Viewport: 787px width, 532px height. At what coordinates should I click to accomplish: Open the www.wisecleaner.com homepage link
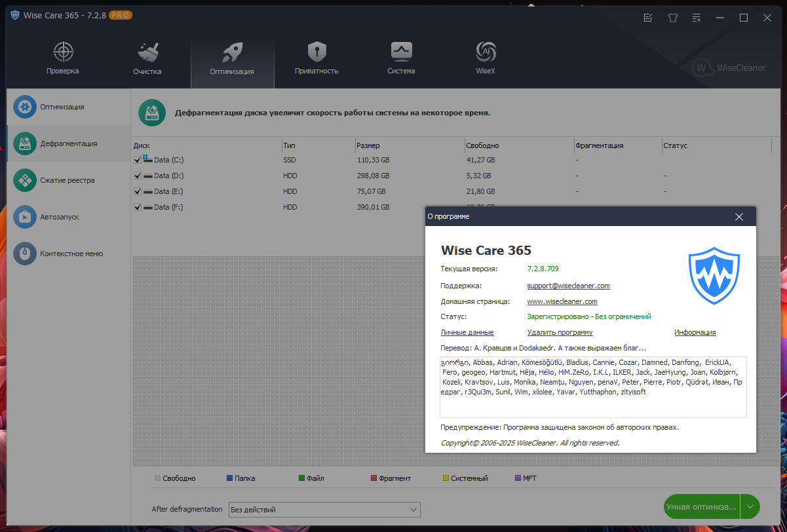562,301
